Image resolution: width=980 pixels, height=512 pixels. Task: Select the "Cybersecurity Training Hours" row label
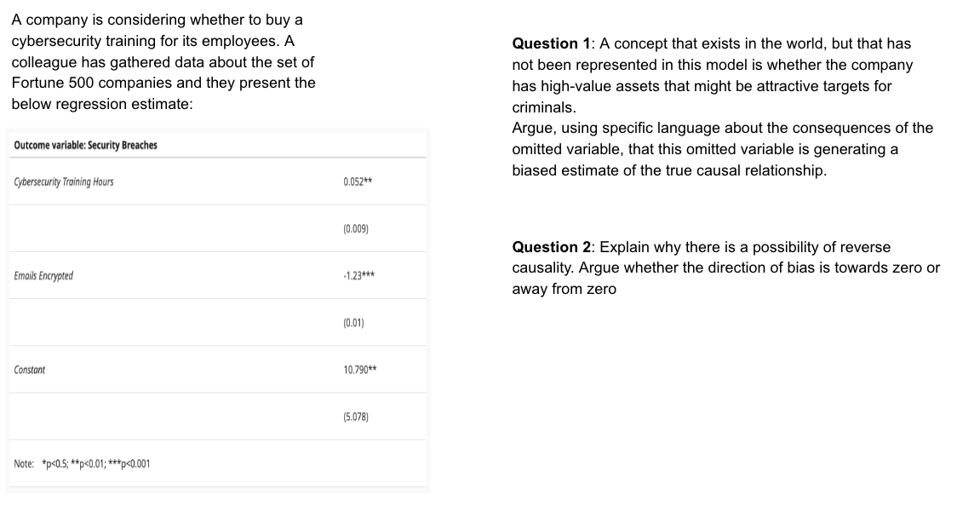point(64,182)
